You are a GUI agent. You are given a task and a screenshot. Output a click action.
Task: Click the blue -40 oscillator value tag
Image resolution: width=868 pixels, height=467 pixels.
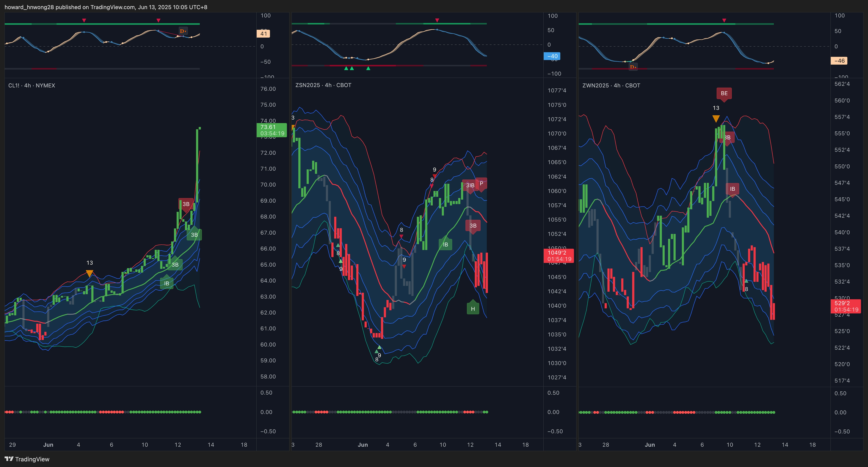(552, 56)
